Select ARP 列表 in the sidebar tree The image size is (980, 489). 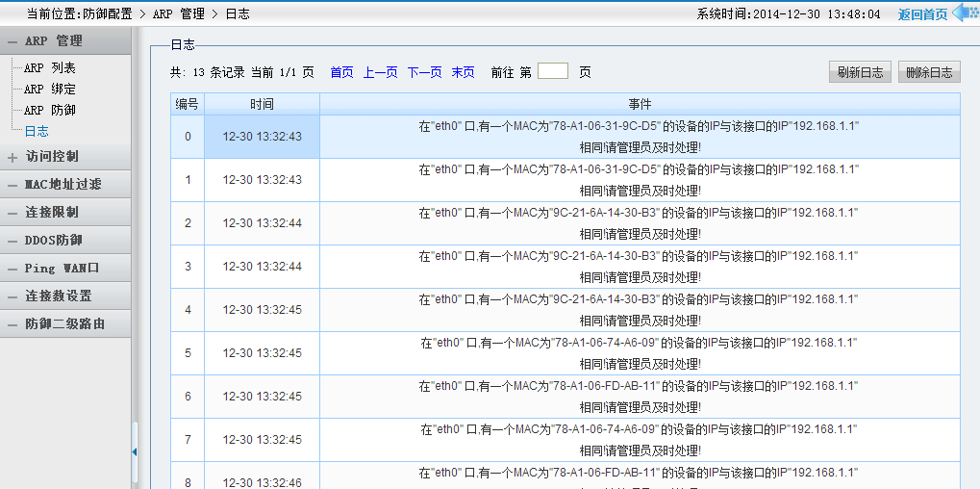pyautogui.click(x=50, y=68)
